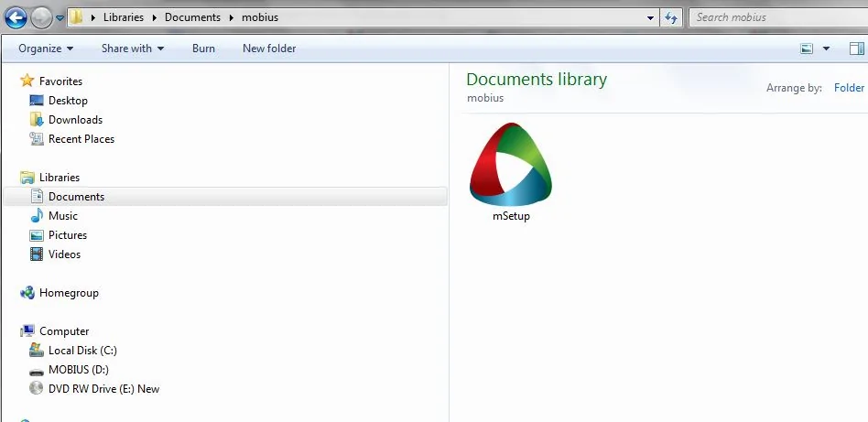
Task: Open the Organize menu
Action: [46, 49]
